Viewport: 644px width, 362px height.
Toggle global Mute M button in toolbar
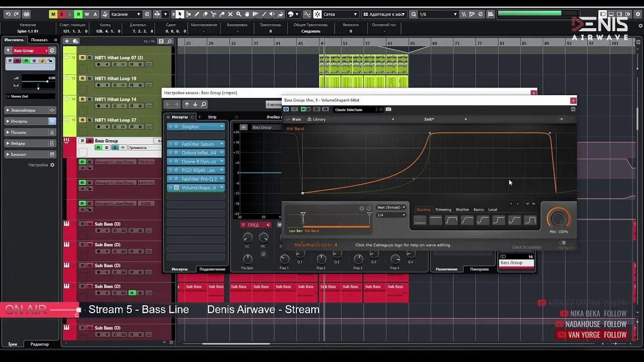point(53,14)
